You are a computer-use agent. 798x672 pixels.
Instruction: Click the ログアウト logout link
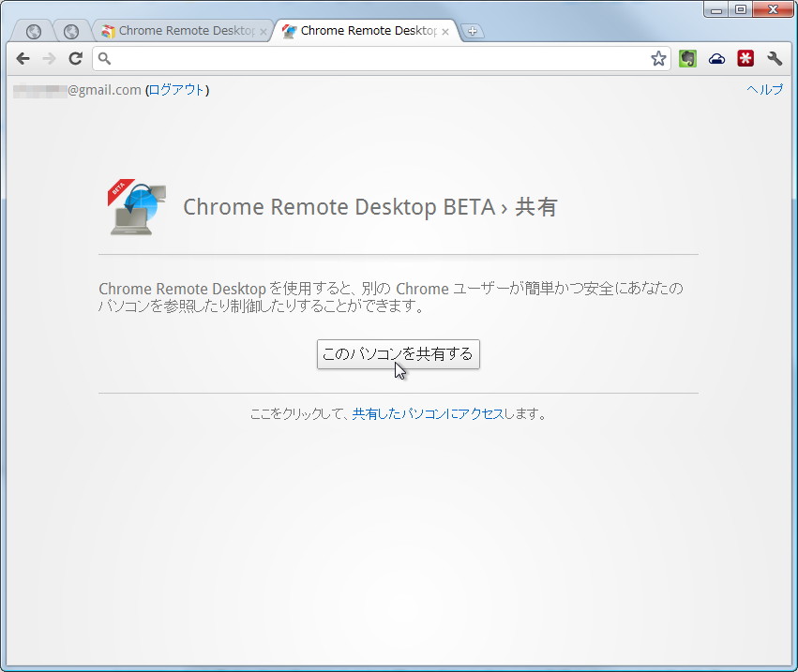click(176, 90)
